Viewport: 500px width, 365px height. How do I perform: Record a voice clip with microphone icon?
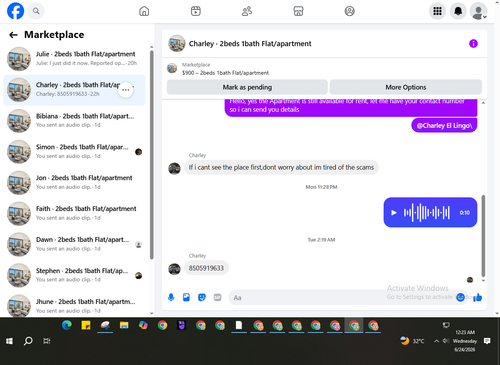click(x=171, y=297)
